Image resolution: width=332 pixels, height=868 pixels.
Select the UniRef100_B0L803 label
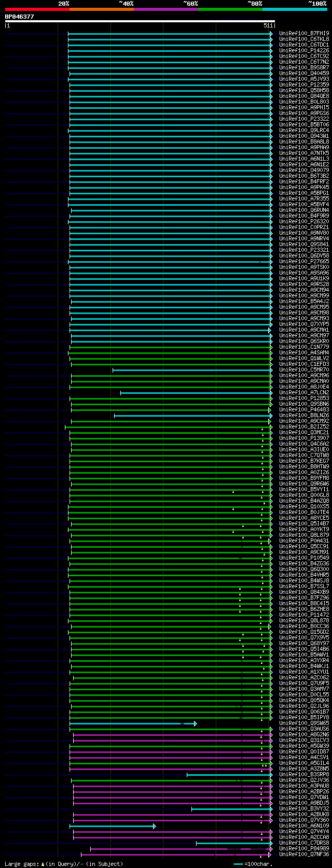tap(304, 102)
